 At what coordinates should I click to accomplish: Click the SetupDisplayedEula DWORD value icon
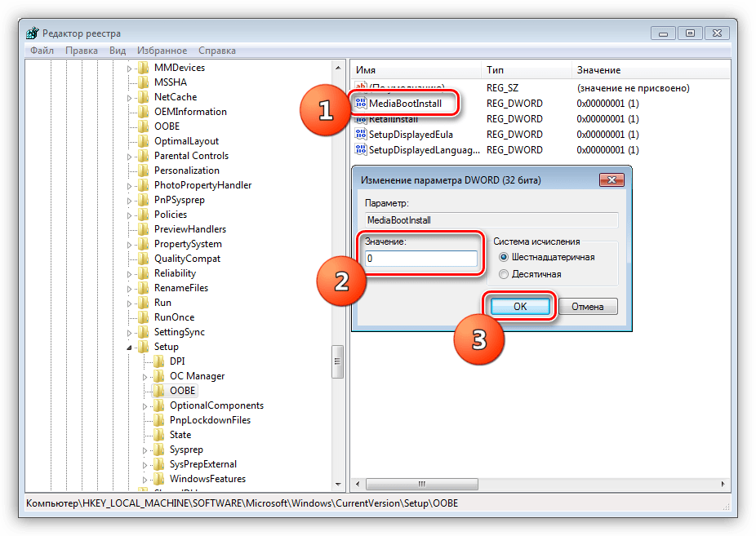click(x=361, y=135)
